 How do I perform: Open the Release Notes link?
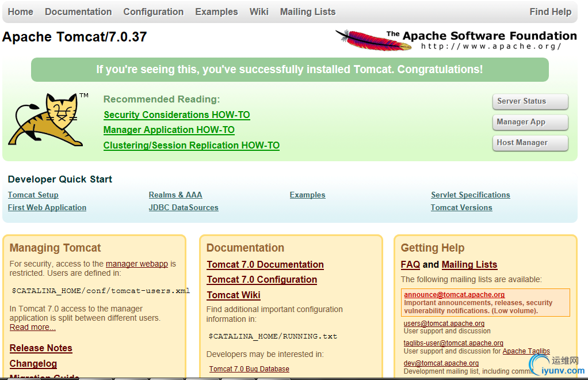point(41,348)
